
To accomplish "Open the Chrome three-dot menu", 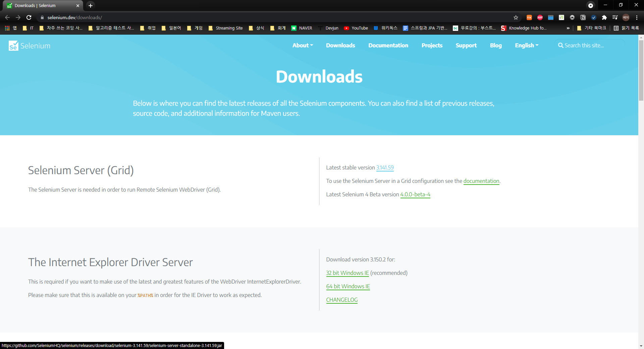I will 637,17.
